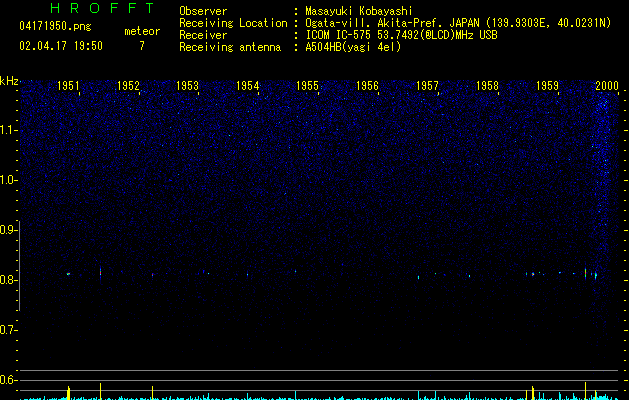Click the 1952 time marker
This screenshot has height=400, width=629.
coord(128,86)
